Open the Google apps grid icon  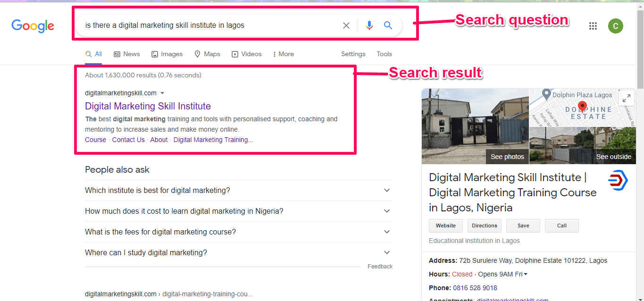tap(593, 26)
